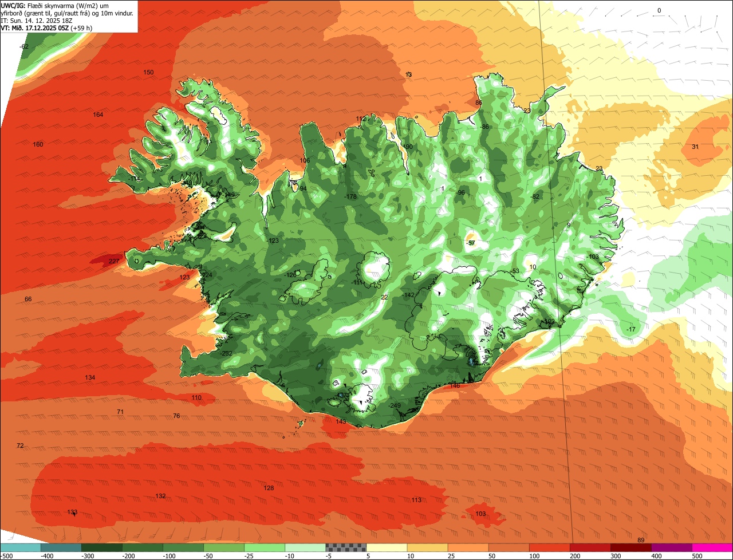The image size is (733, 560).
Task: Click the map value "-82" in northeast Iceland
Action: point(535,196)
